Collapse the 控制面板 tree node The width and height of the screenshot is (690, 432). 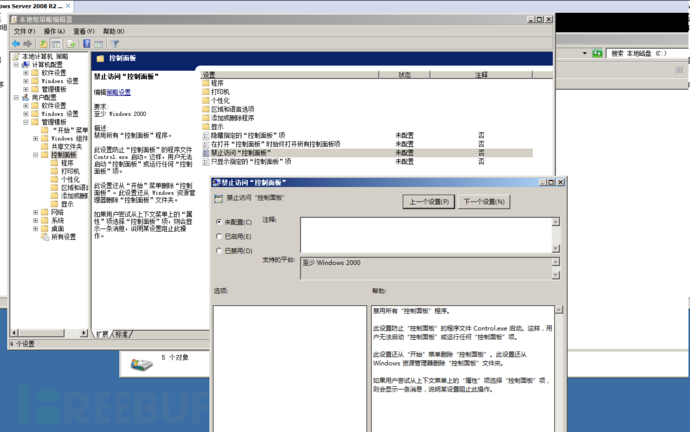point(36,155)
